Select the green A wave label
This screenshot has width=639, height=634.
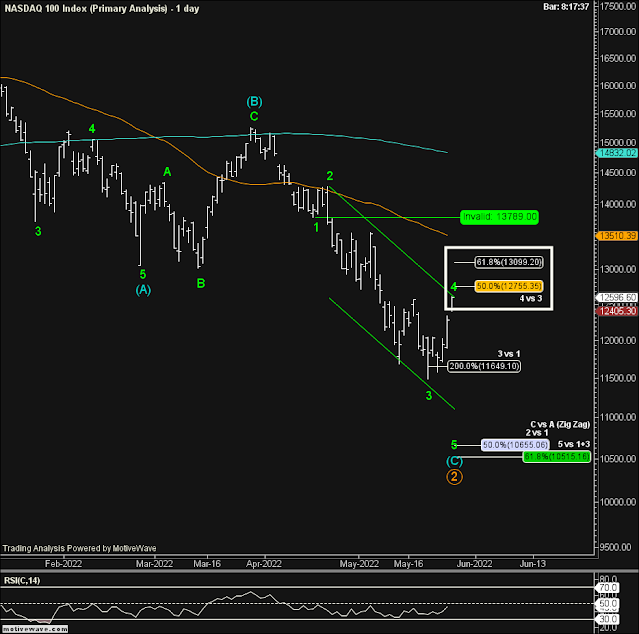(x=167, y=172)
